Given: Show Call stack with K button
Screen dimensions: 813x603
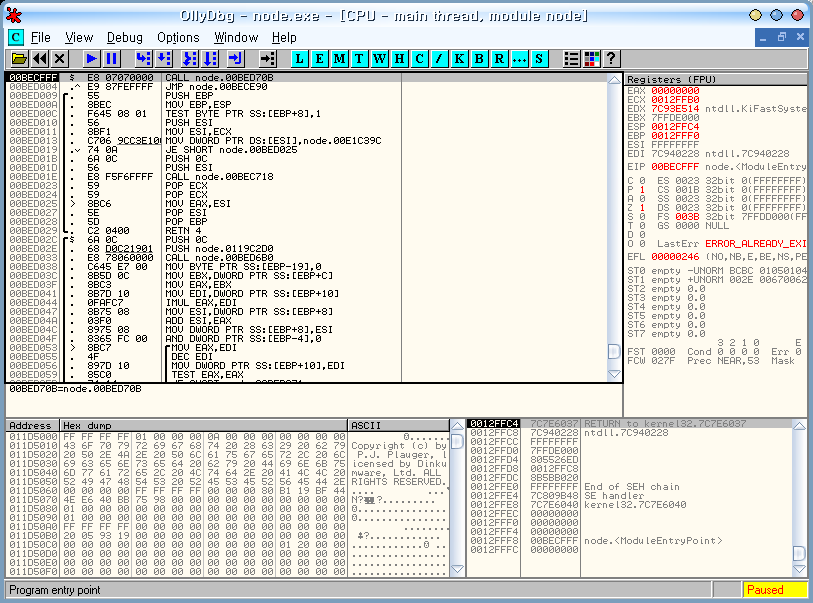Looking at the screenshot, I should (459, 59).
